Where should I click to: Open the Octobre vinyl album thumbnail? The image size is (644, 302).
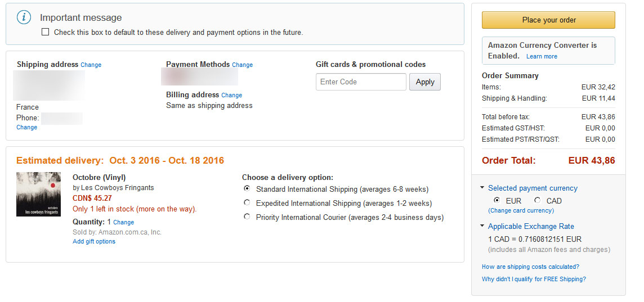[39, 194]
